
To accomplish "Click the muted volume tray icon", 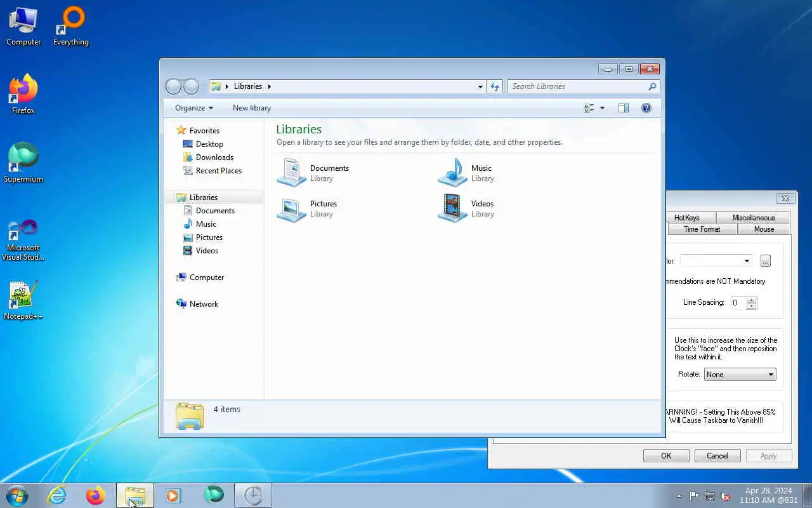I will tap(725, 496).
